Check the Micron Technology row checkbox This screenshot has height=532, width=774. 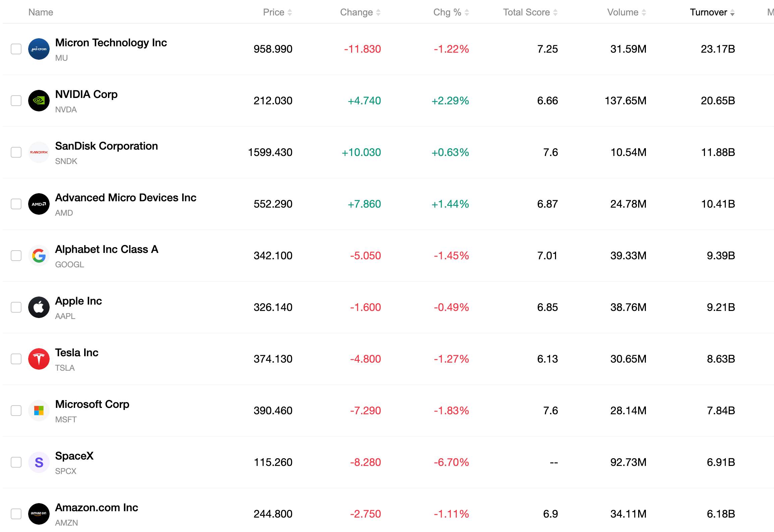tap(16, 49)
